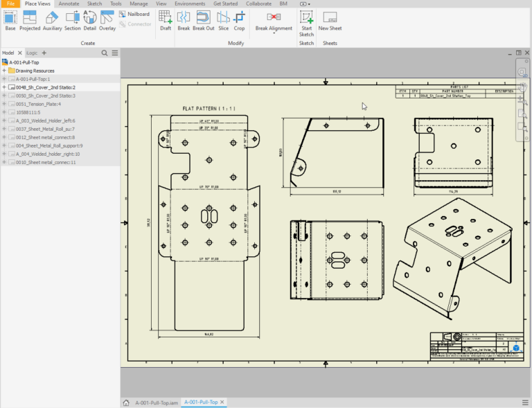Click the Overlay view tool
This screenshot has height=408, width=532.
(107, 21)
